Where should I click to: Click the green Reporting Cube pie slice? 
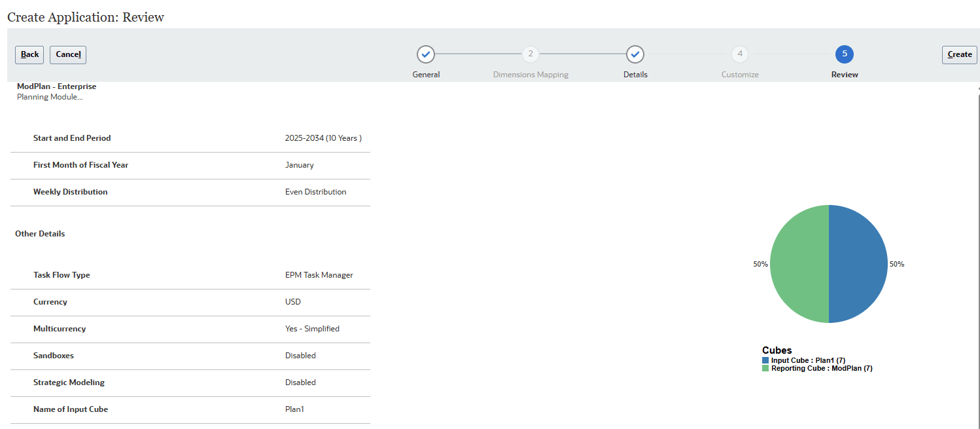[x=799, y=264]
